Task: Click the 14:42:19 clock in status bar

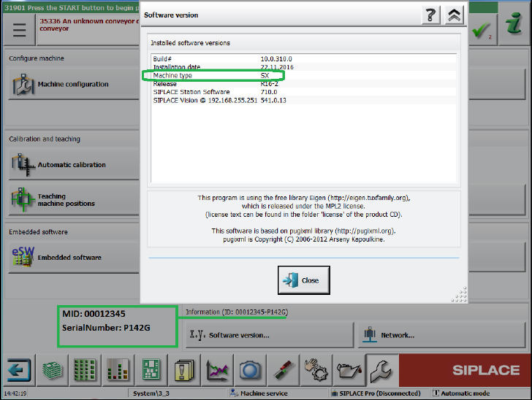Action: tap(15, 393)
